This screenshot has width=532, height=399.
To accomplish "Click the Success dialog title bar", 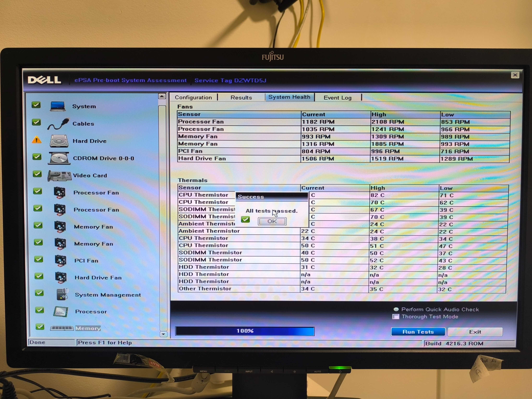I will [x=272, y=197].
